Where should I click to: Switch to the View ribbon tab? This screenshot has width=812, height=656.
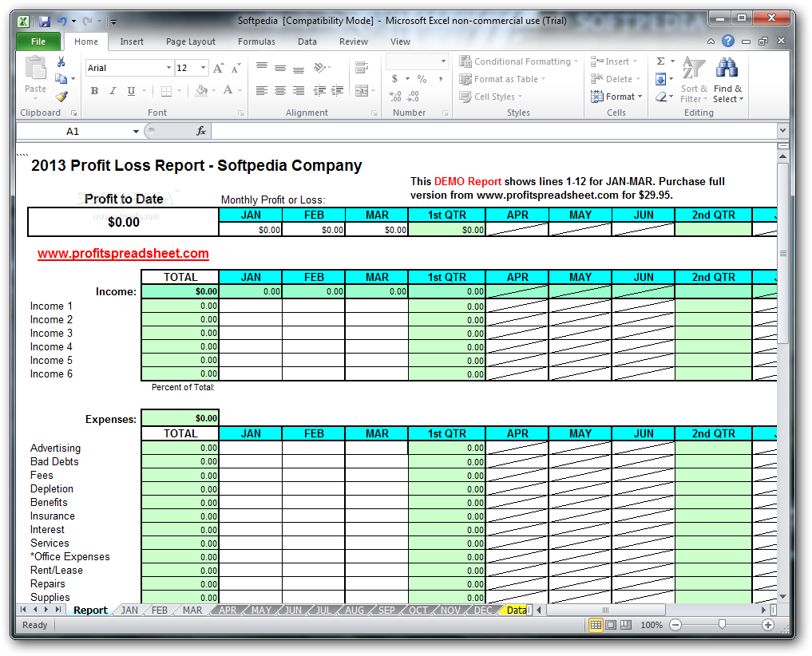400,42
